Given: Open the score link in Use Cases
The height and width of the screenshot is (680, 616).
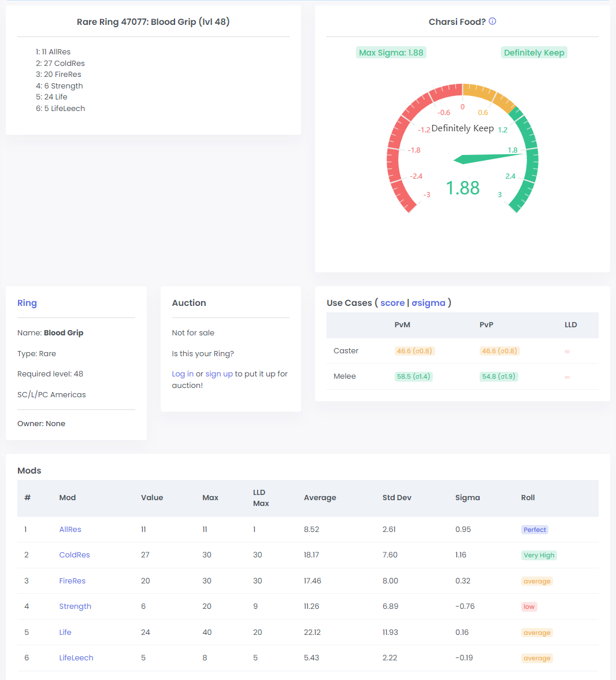Looking at the screenshot, I should (x=392, y=303).
